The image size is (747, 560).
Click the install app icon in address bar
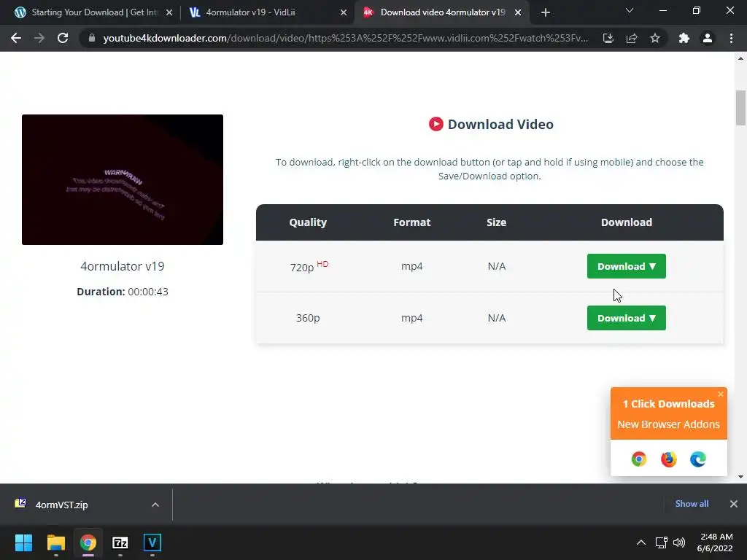[x=608, y=38]
